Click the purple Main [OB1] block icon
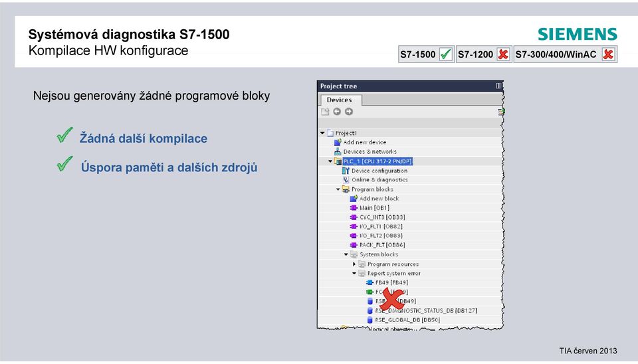638x364 pixels. tap(354, 208)
